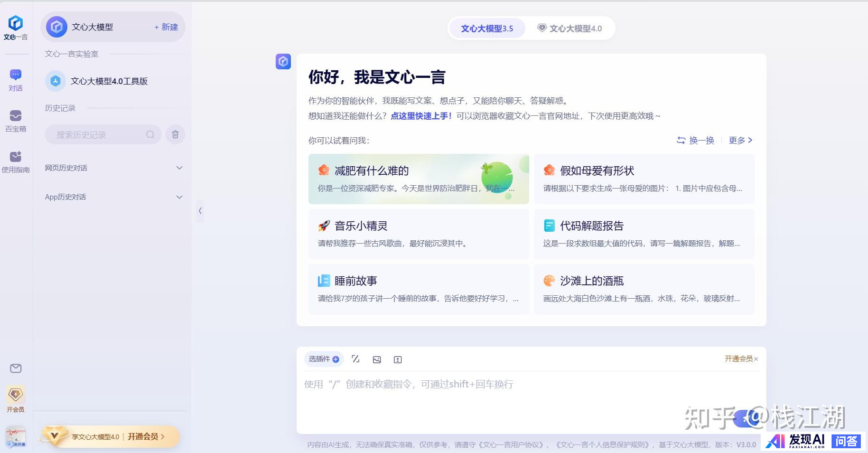
Task: Open the 对话 chat icon in sidebar
Action: click(x=16, y=75)
